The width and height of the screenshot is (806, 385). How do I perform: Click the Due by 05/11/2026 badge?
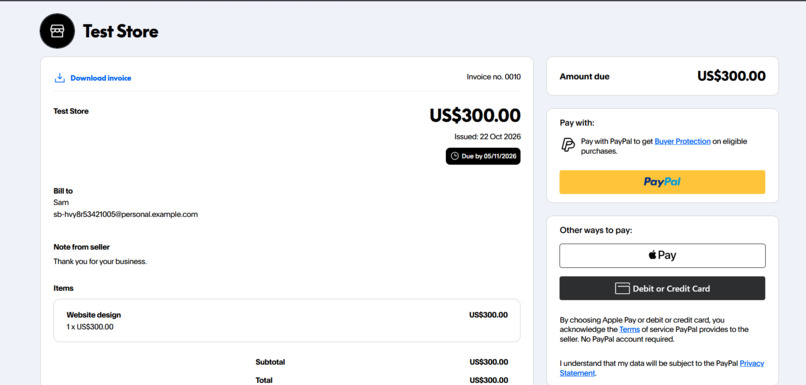[x=483, y=156]
